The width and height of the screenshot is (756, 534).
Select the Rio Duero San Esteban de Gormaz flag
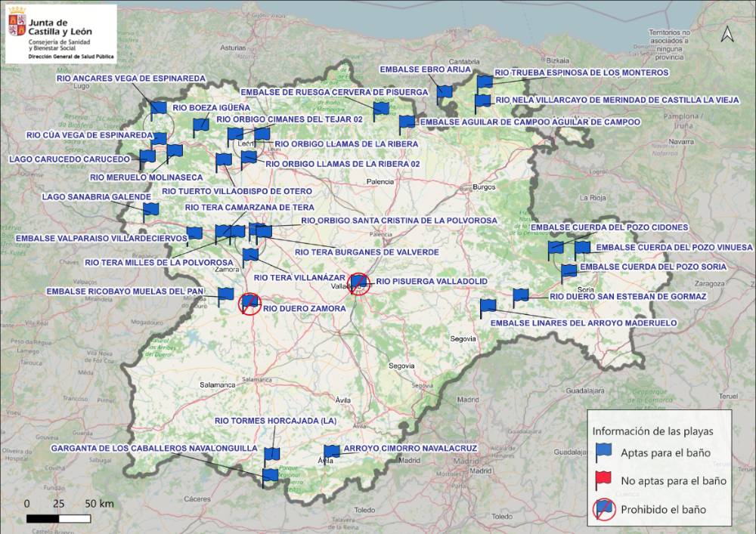tap(520, 298)
